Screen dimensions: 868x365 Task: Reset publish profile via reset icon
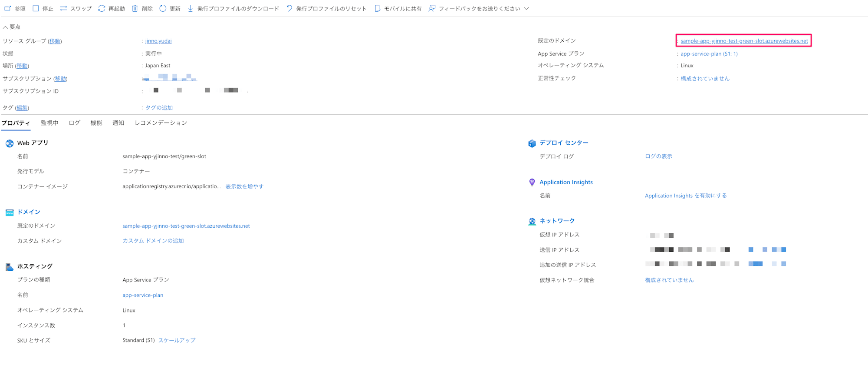(x=289, y=8)
